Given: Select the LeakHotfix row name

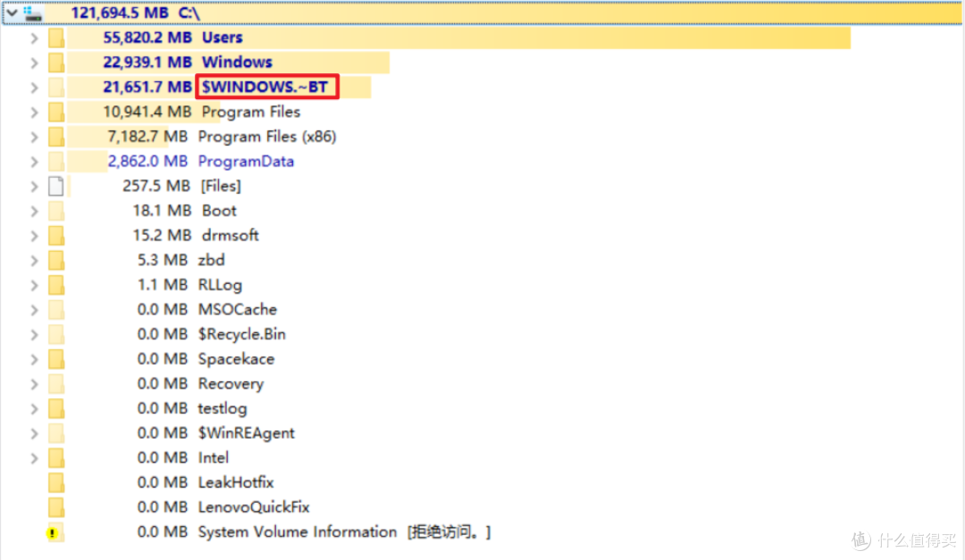Looking at the screenshot, I should (x=236, y=482).
